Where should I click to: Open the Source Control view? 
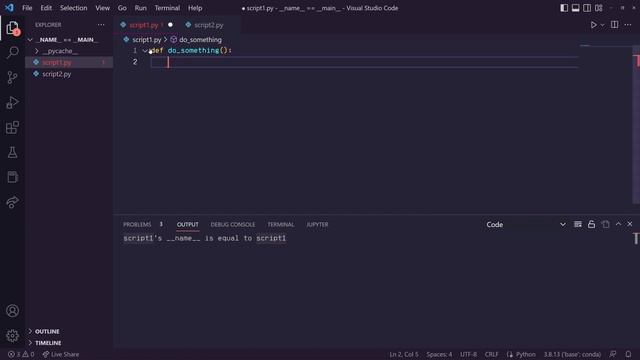(12, 77)
